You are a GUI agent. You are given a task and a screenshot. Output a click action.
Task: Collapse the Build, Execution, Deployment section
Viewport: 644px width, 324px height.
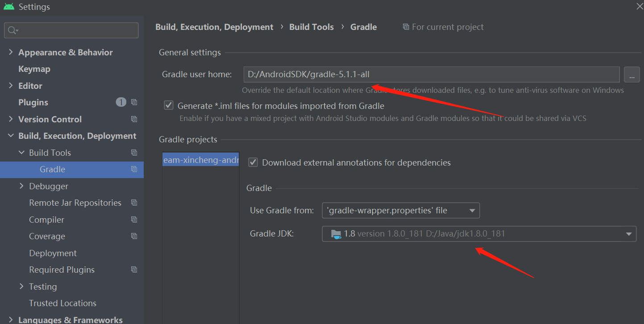(x=11, y=136)
